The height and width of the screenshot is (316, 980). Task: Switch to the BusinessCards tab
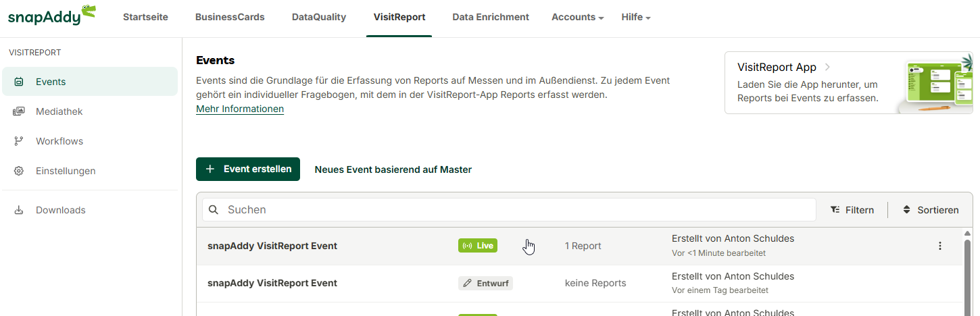230,17
